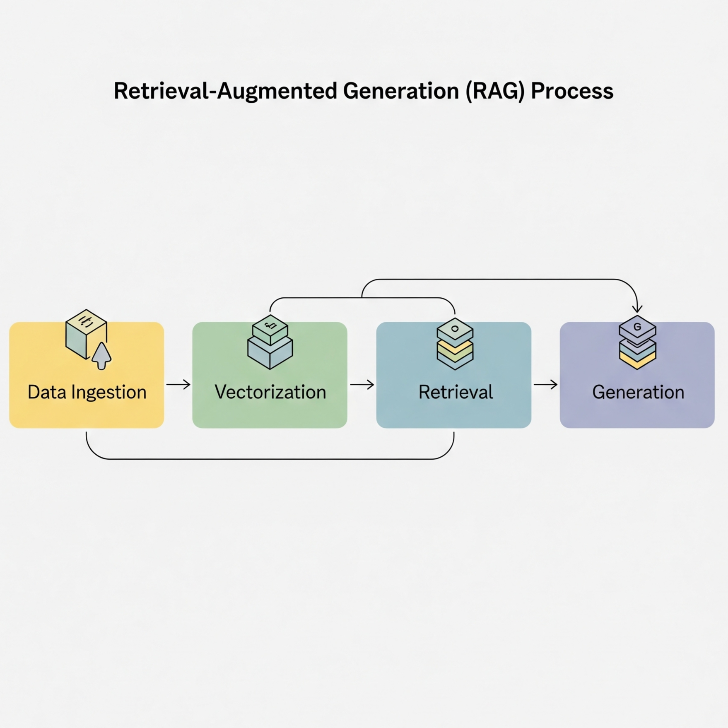This screenshot has height=728, width=728.
Task: Select the RAG Process diagram title
Action: [363, 91]
